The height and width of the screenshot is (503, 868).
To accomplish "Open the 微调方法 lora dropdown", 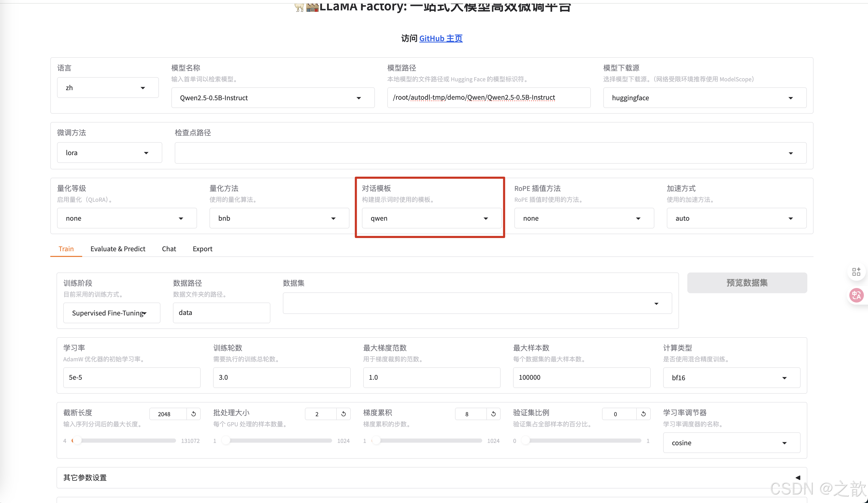I will pyautogui.click(x=109, y=153).
